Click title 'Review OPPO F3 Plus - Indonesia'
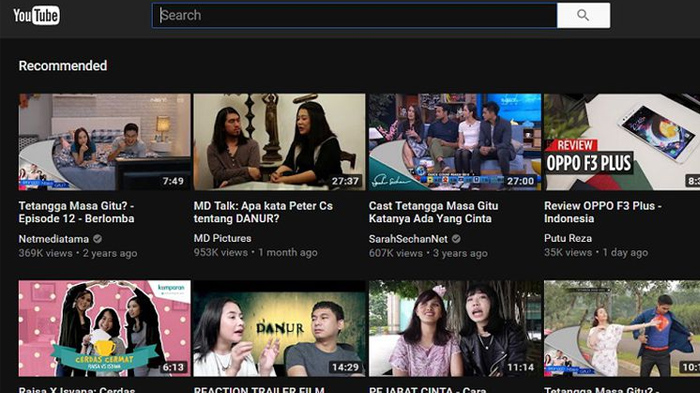Viewport: 700px width, 393px height. pos(603,212)
